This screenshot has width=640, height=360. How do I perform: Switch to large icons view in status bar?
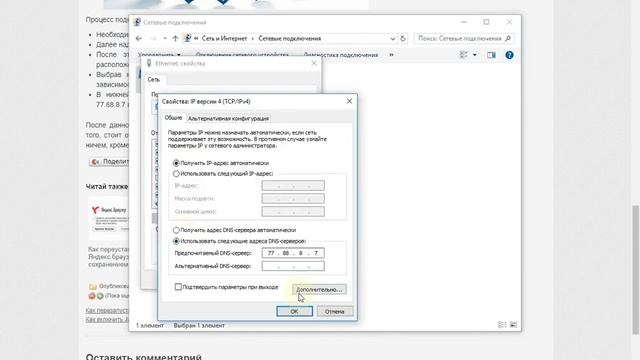point(513,325)
